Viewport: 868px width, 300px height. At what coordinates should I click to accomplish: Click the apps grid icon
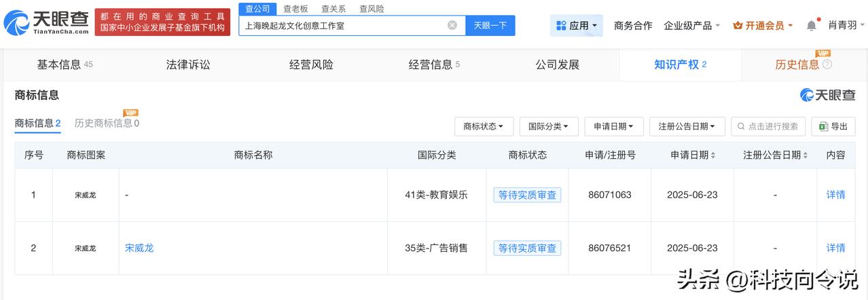pyautogui.click(x=561, y=25)
